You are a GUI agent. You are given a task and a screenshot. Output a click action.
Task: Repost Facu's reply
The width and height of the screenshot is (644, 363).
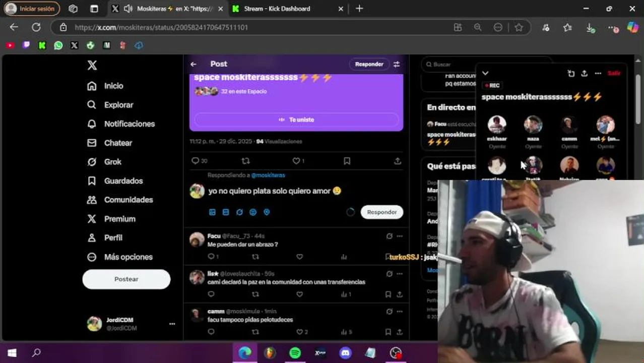tap(255, 257)
